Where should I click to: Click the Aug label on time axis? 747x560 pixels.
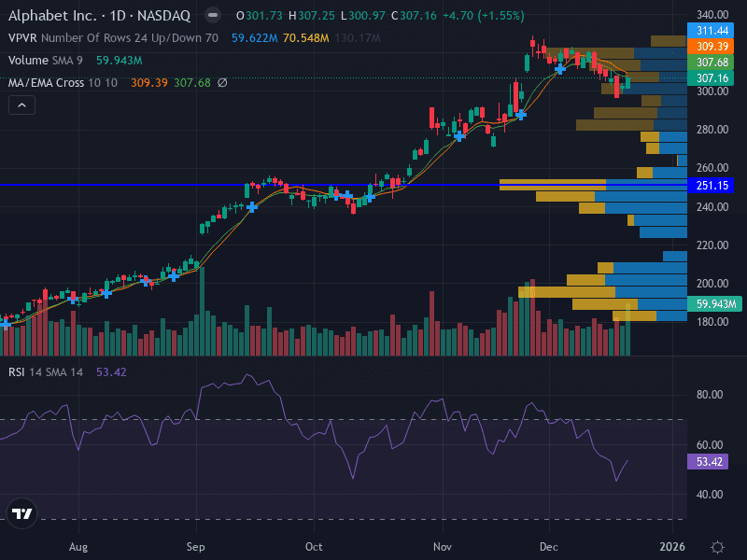(x=78, y=546)
